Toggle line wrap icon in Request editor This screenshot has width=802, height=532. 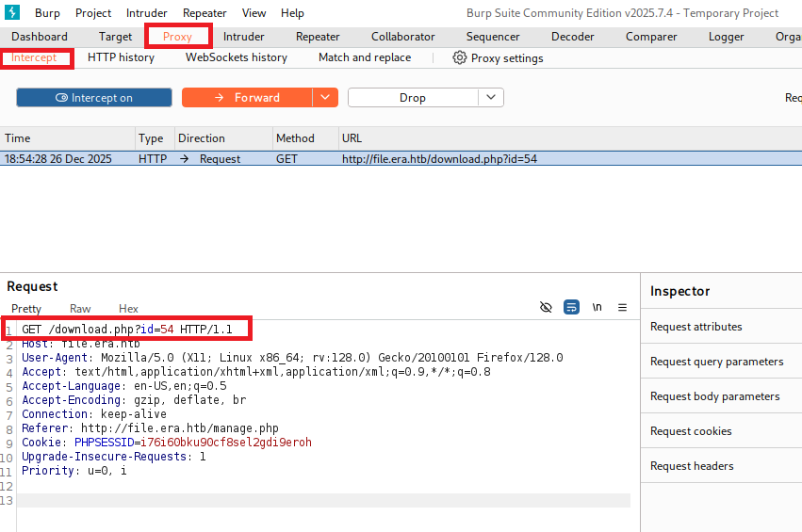click(571, 307)
